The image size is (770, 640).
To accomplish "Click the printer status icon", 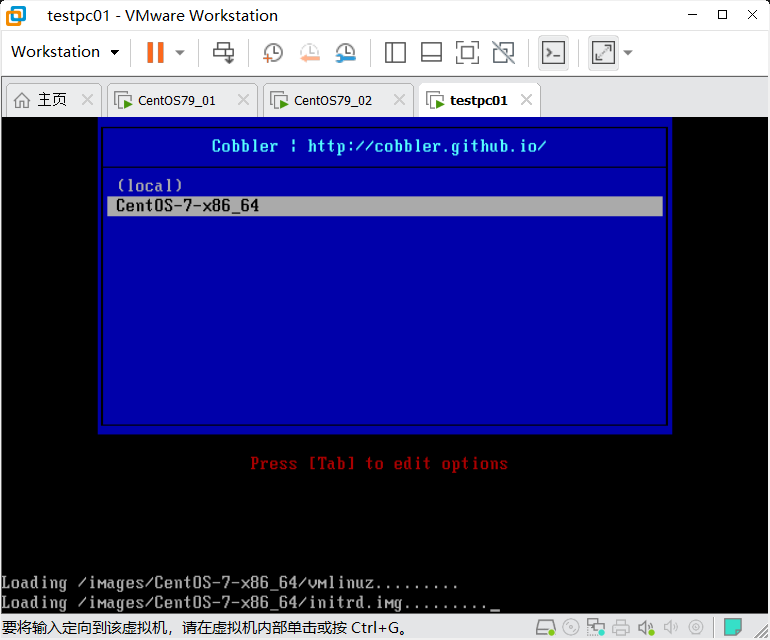I will tap(621, 627).
